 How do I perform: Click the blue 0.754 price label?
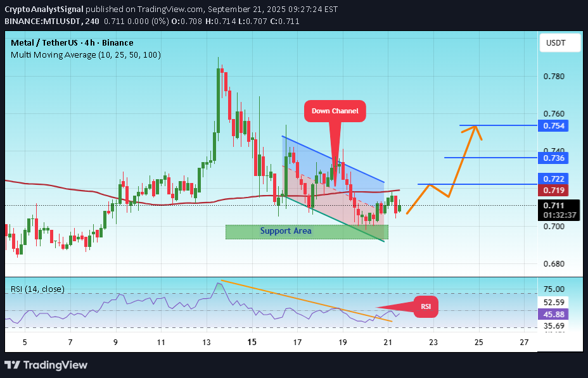coord(553,125)
